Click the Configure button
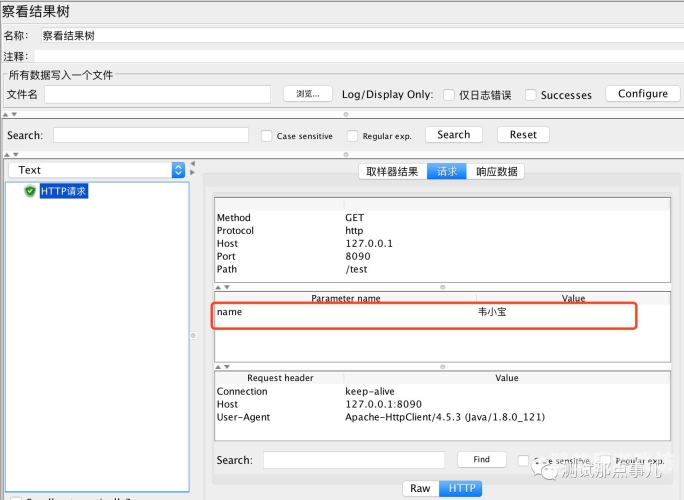This screenshot has height=500, width=684. 643,94
